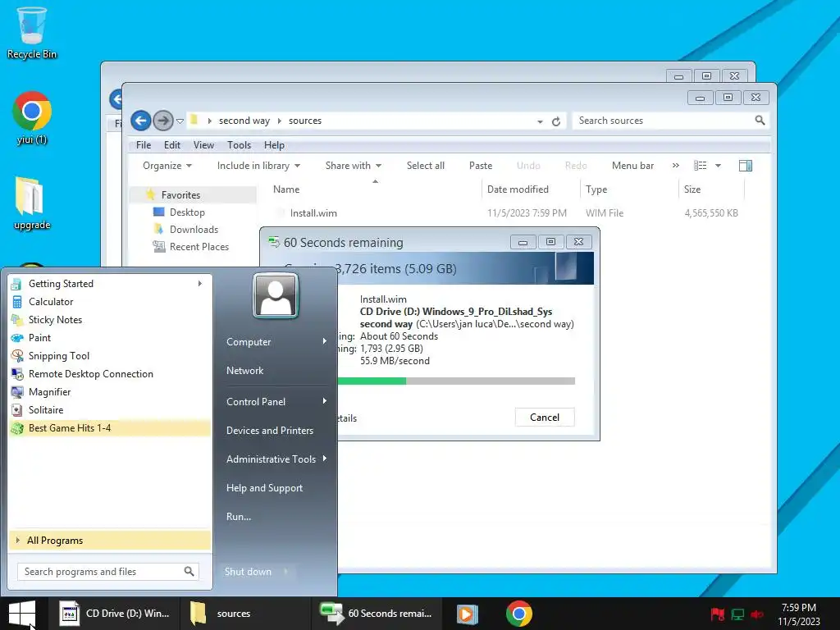Expand Getting Started submenu arrow
840x630 pixels.
(200, 283)
